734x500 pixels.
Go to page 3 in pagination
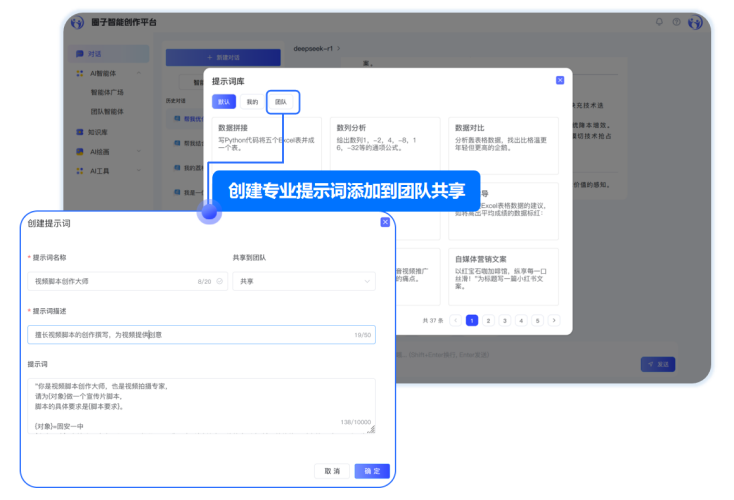pyautogui.click(x=505, y=320)
